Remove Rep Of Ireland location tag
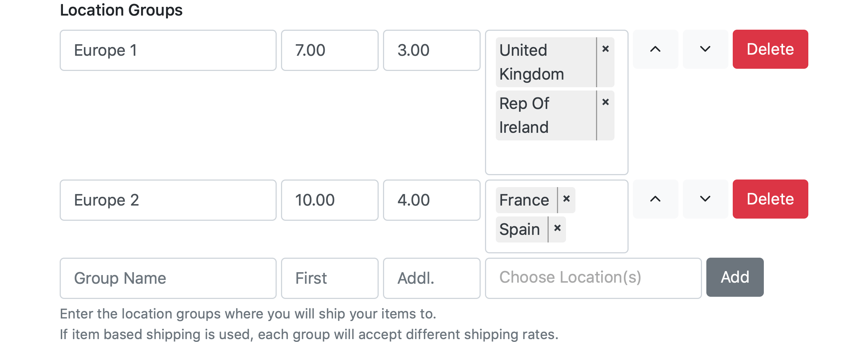 (605, 102)
